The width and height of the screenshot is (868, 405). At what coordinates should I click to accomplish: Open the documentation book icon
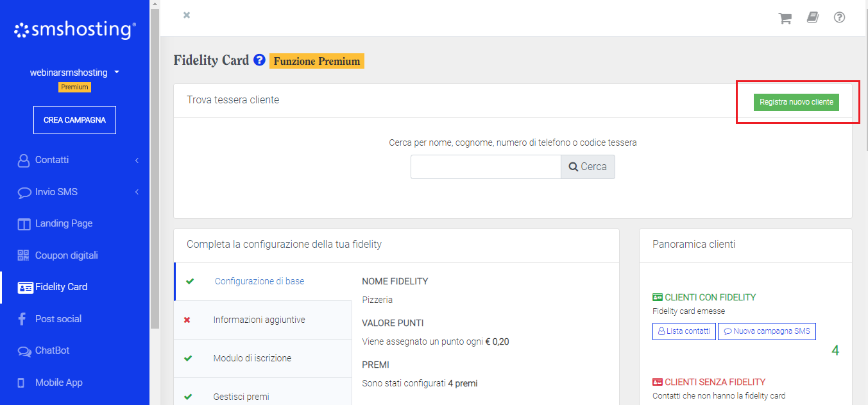coord(812,17)
